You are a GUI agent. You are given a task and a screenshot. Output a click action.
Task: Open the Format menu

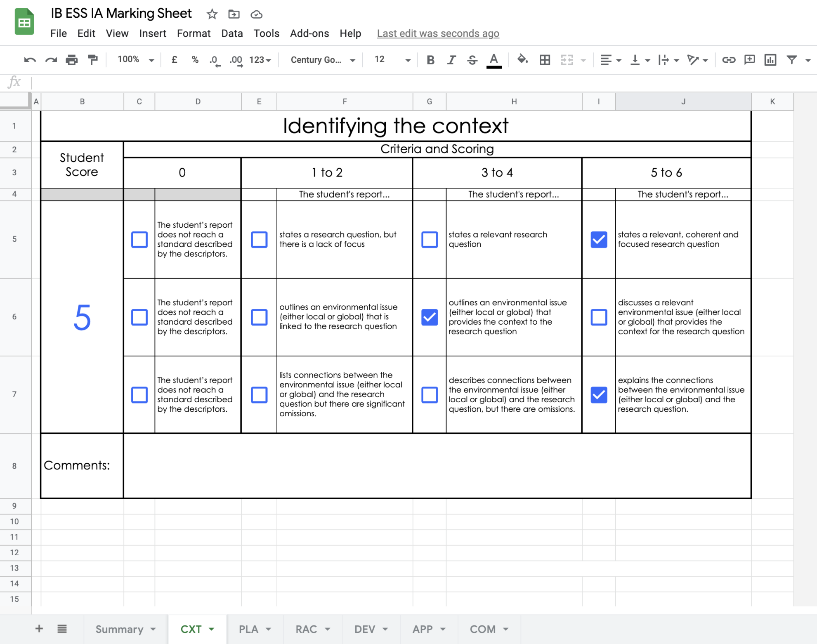(x=194, y=33)
